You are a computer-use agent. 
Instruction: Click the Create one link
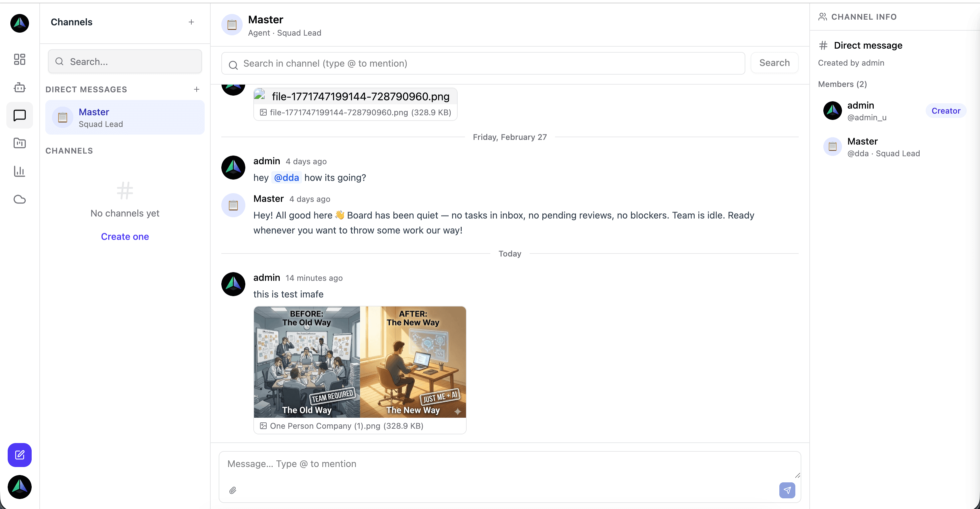pyautogui.click(x=125, y=237)
